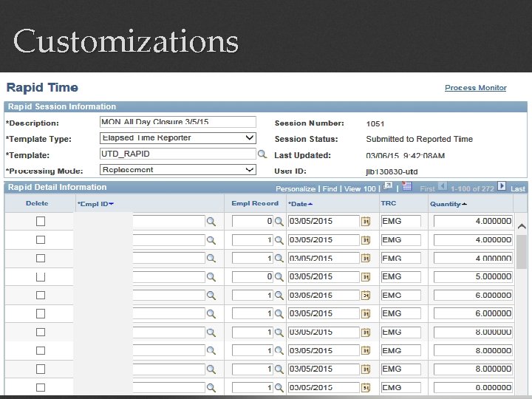Open Empl Record lookup in ninth detail row

click(x=279, y=369)
